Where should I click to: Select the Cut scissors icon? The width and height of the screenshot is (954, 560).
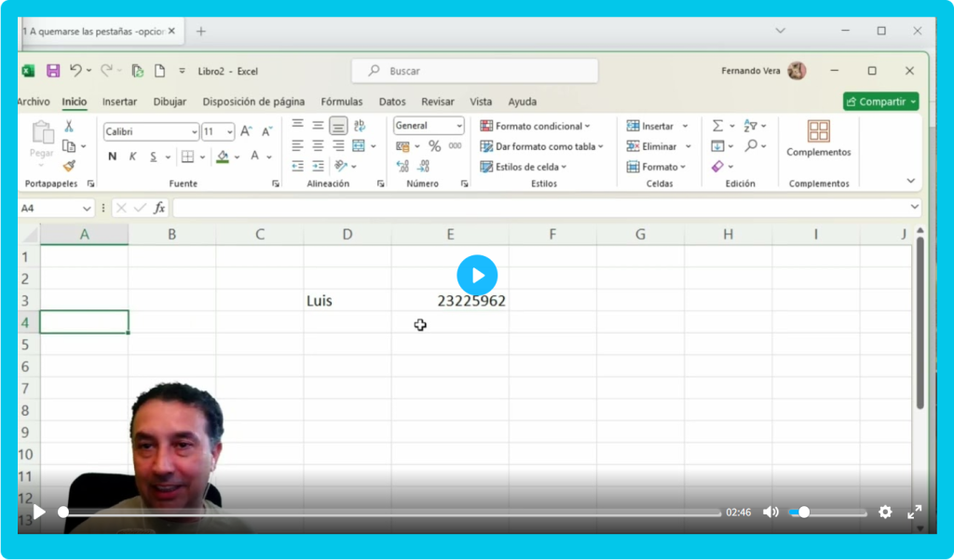(69, 127)
